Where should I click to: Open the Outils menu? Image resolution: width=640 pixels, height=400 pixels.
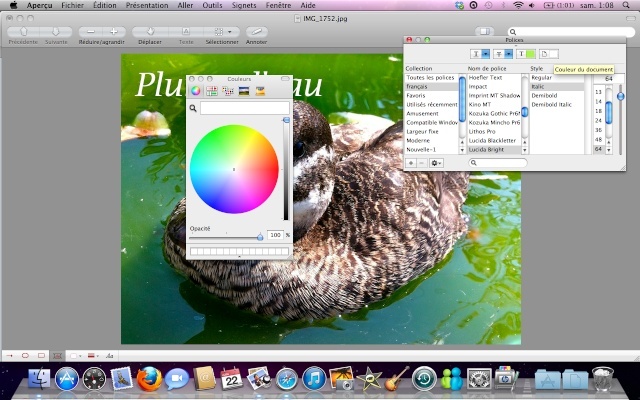pyautogui.click(x=211, y=5)
